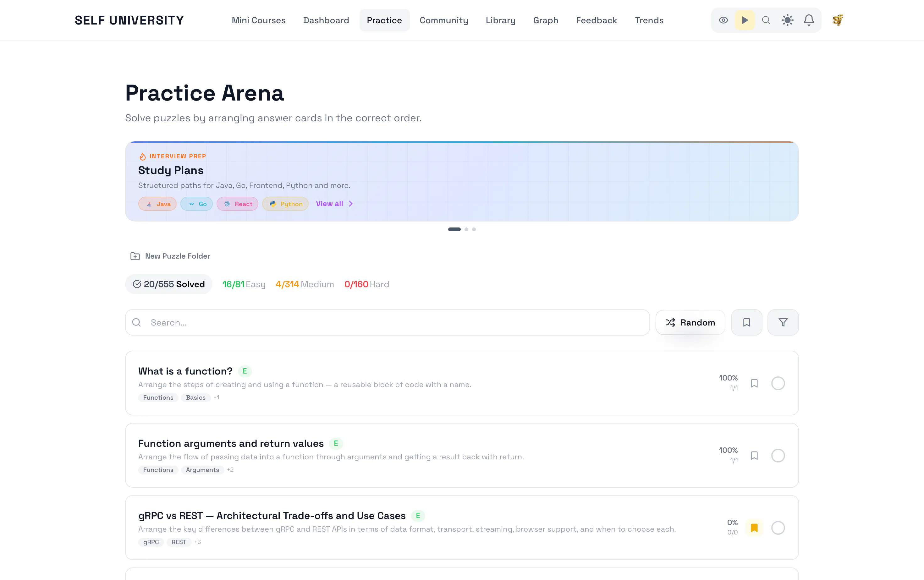Click the chevron next to View all

tap(350, 204)
